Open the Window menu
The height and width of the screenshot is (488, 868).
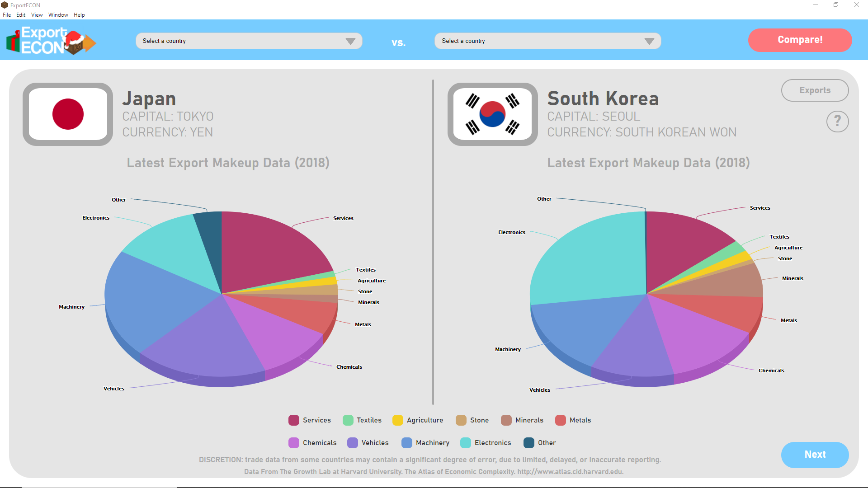[58, 15]
